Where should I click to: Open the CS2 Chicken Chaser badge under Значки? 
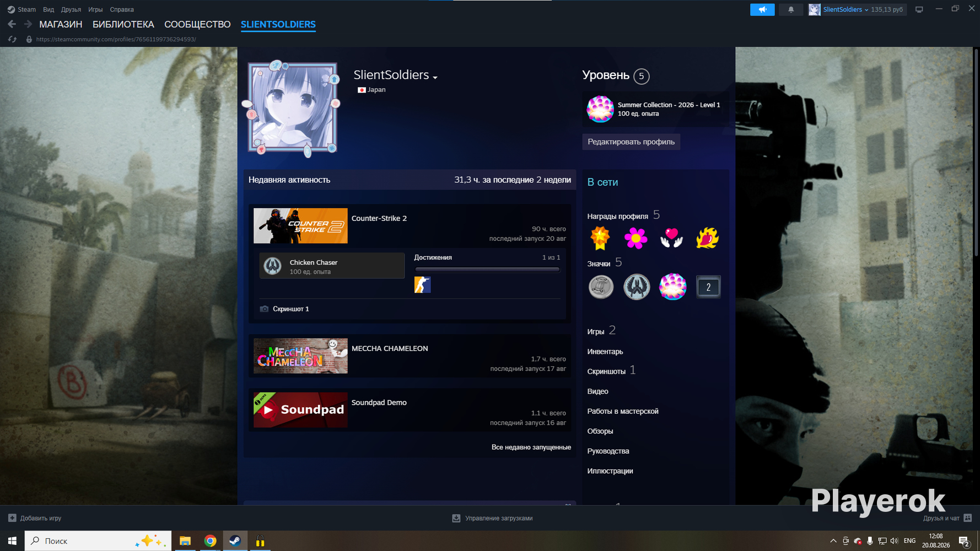point(637,287)
